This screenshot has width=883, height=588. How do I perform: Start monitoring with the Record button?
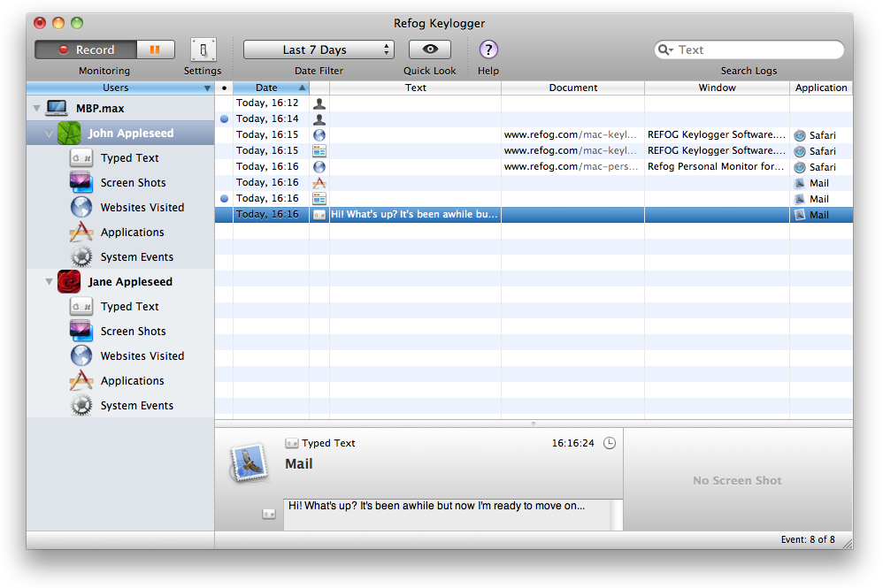point(86,50)
